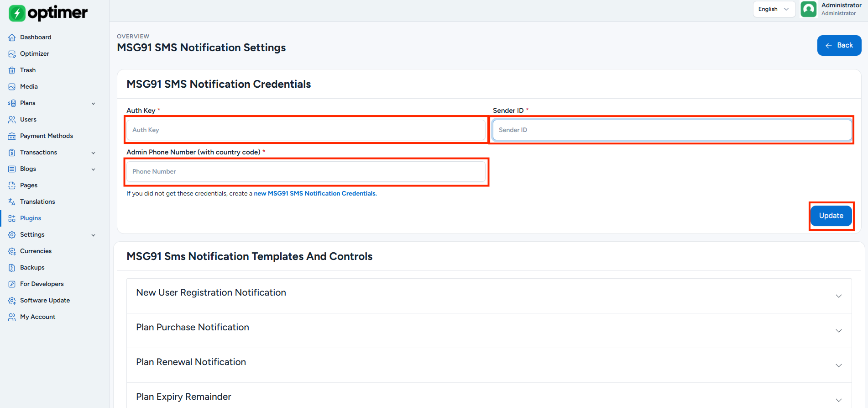Viewport: 868px width, 408px height.
Task: Open new MSG91 SMS Notification Credentials link
Action: click(x=315, y=194)
